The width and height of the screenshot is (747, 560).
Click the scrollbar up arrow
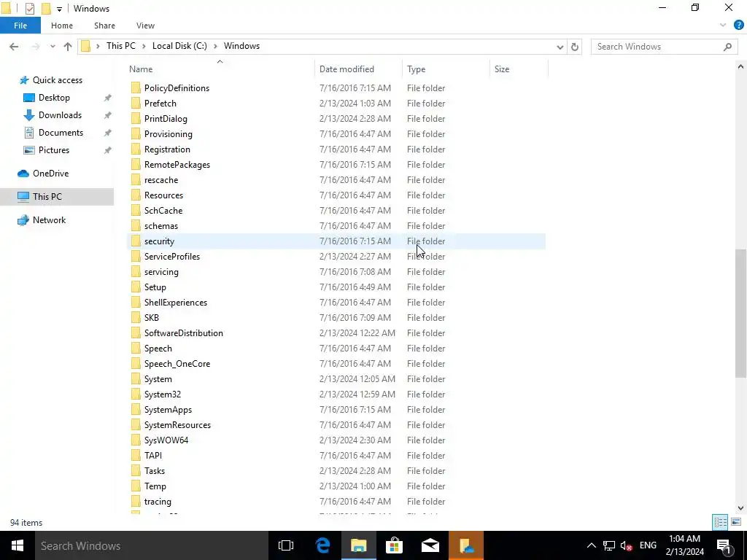click(x=741, y=66)
